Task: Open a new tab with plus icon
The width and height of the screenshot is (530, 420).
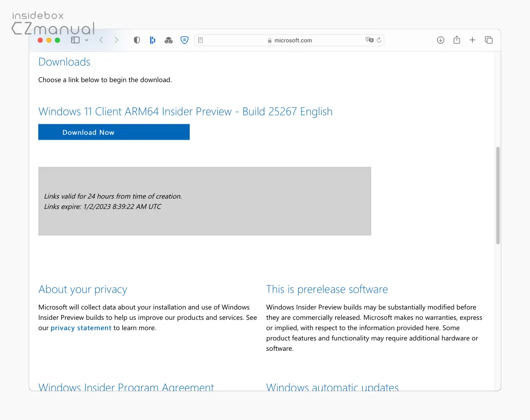Action: click(472, 40)
